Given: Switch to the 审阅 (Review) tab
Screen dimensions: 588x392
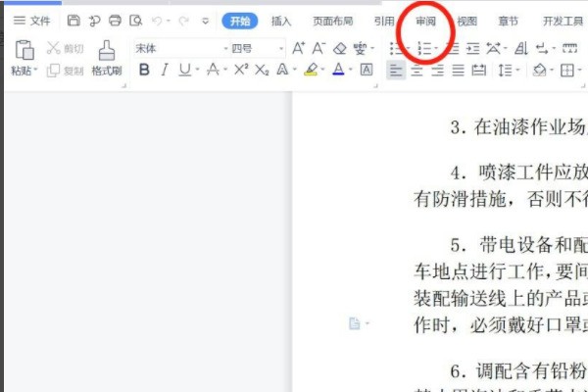Looking at the screenshot, I should point(425,21).
